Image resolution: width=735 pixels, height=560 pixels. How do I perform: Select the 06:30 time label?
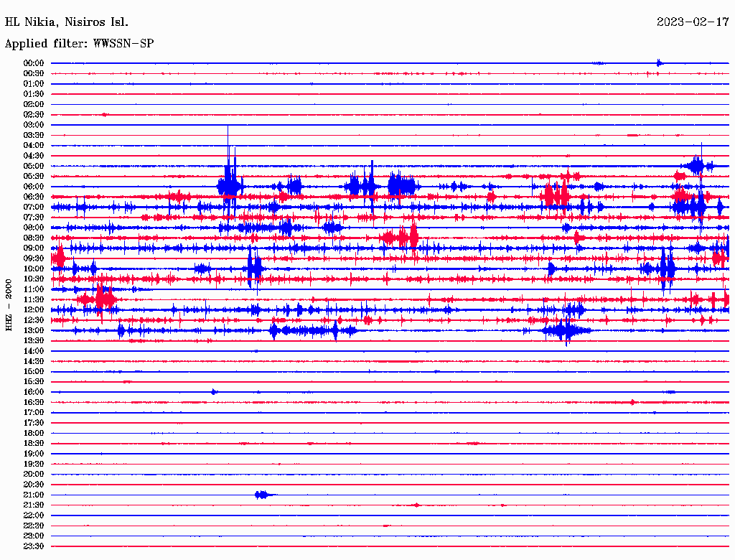tap(34, 197)
